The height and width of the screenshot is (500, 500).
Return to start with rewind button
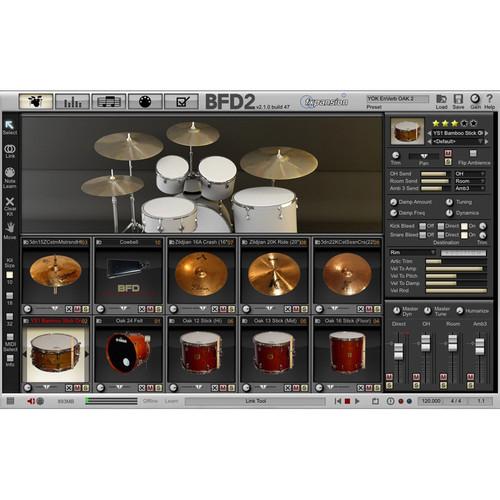point(338,401)
